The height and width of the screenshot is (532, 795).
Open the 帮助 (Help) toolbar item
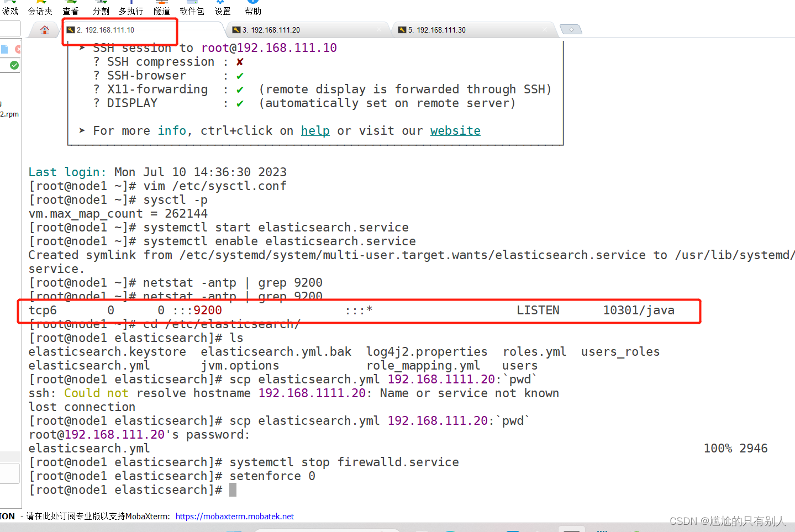(x=253, y=8)
